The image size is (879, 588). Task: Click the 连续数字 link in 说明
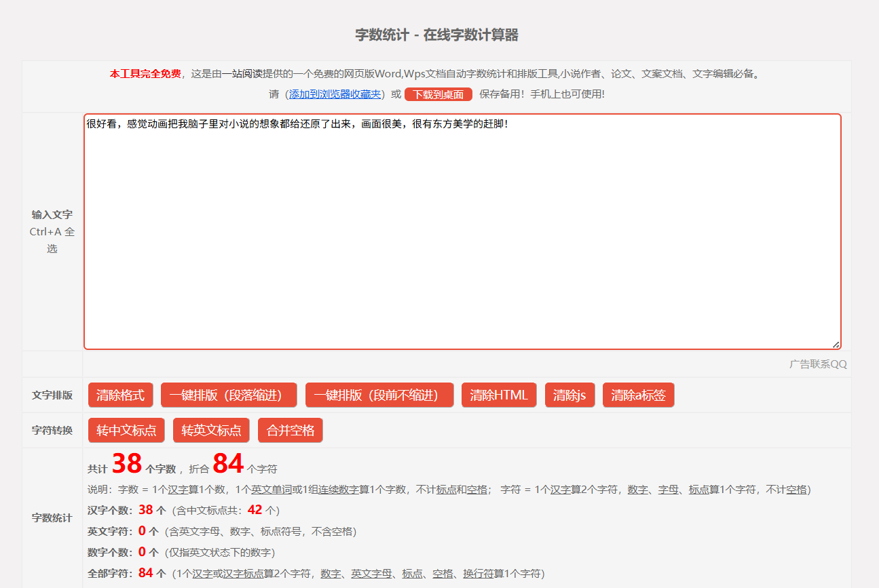[x=339, y=489]
